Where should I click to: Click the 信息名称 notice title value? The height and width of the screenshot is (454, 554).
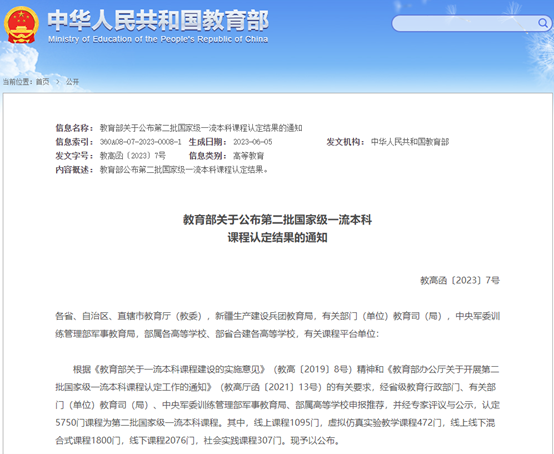pyautogui.click(x=201, y=128)
